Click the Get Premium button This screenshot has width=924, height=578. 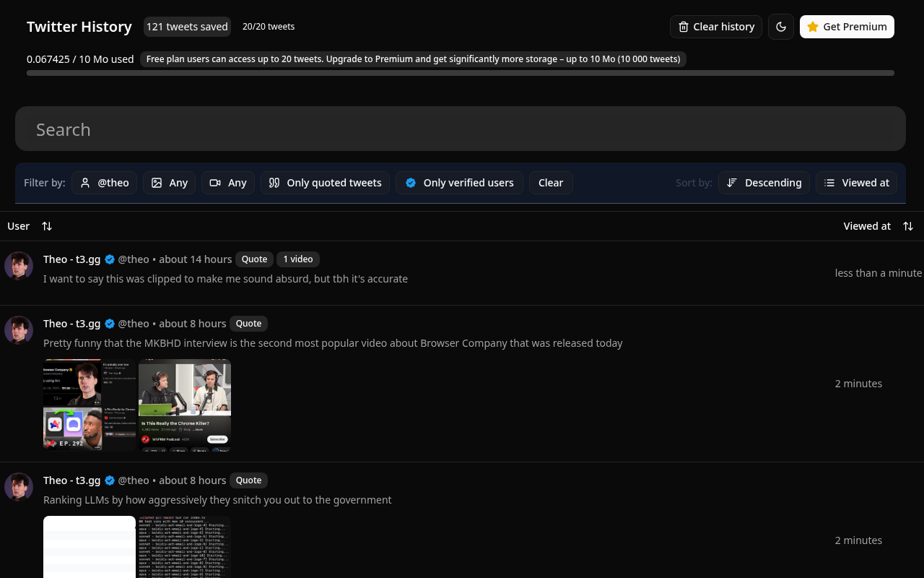pyautogui.click(x=847, y=27)
